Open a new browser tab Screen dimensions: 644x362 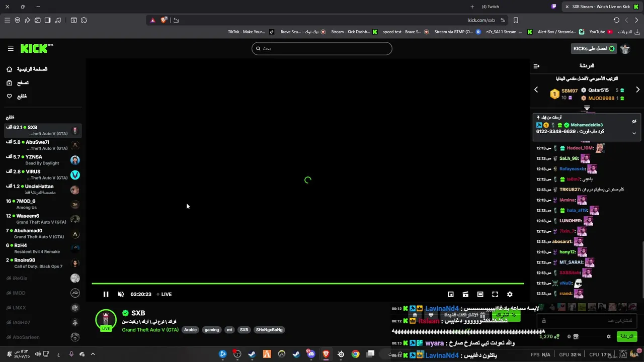coord(472,7)
